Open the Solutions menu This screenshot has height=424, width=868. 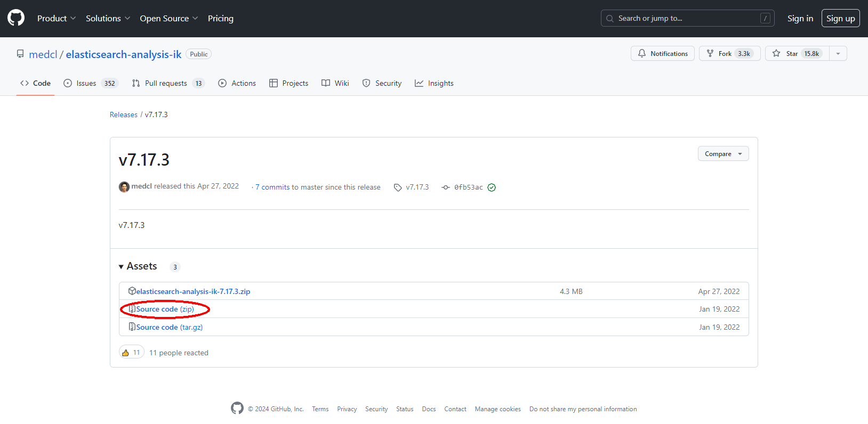click(x=108, y=19)
